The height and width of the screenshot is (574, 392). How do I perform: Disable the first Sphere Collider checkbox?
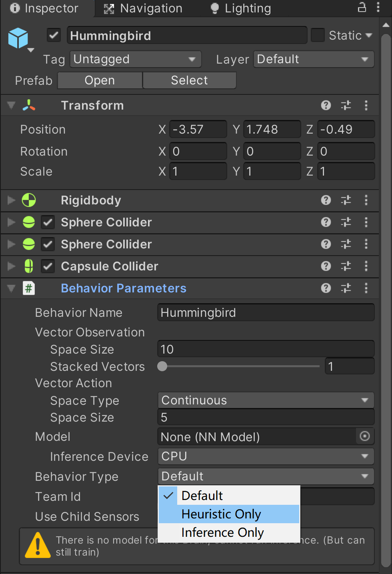pos(48,222)
